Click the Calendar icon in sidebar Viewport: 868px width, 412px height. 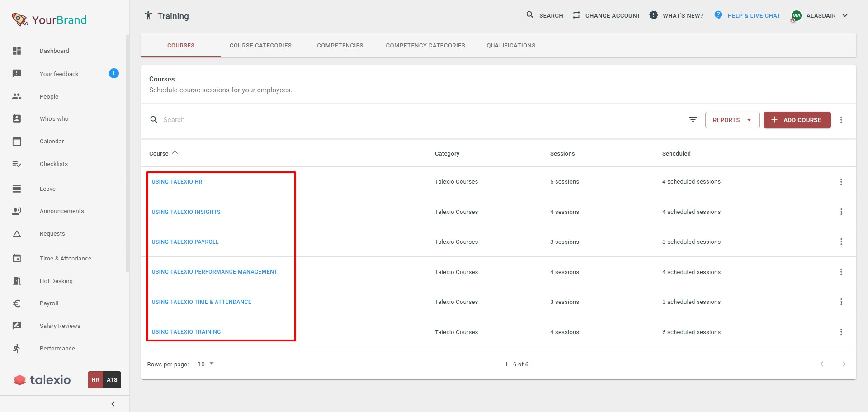click(x=17, y=141)
